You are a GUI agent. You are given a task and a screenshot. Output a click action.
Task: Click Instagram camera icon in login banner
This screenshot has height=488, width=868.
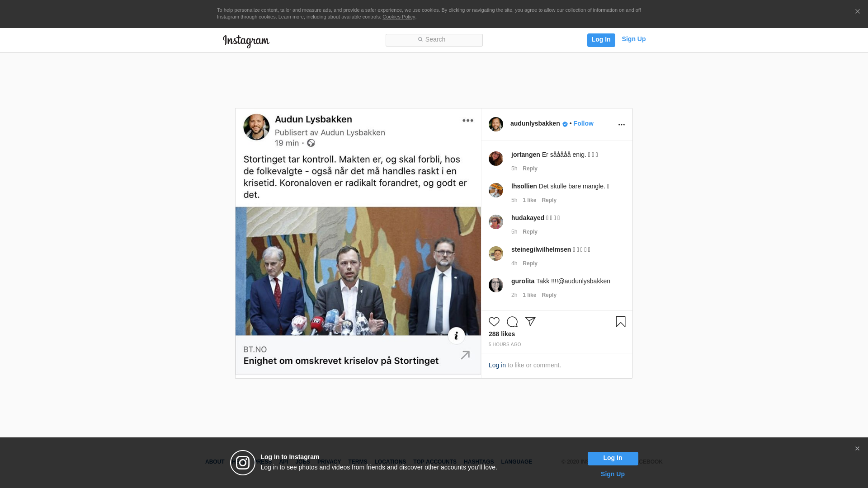[243, 463]
